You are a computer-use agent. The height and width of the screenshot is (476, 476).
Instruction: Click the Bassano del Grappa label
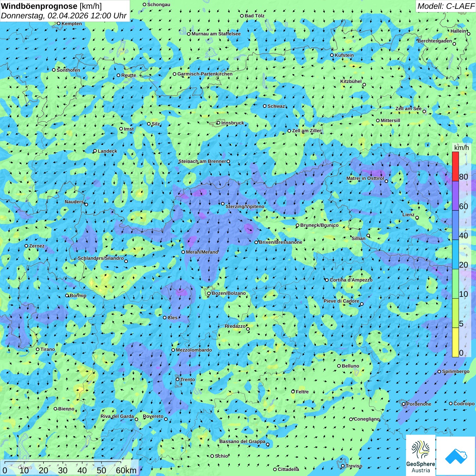(x=242, y=441)
